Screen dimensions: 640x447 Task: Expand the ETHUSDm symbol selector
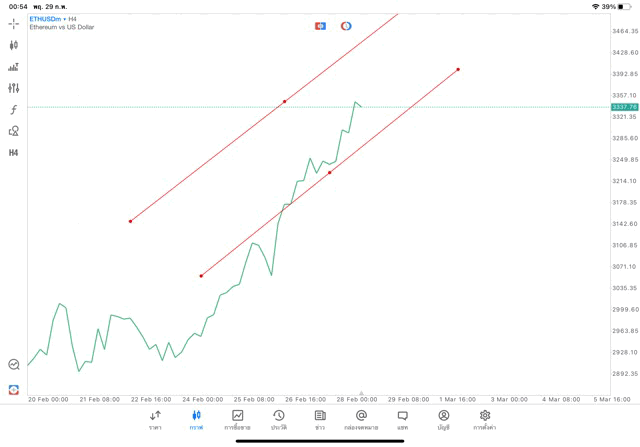coord(47,19)
